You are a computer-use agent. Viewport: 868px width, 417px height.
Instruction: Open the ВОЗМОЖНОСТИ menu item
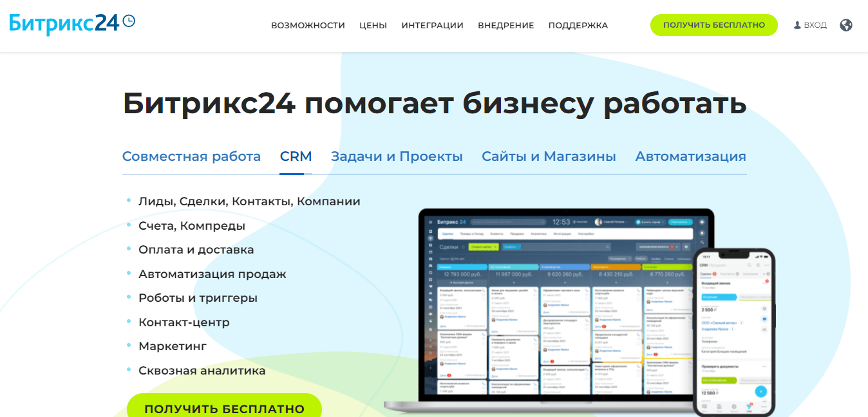tap(308, 26)
